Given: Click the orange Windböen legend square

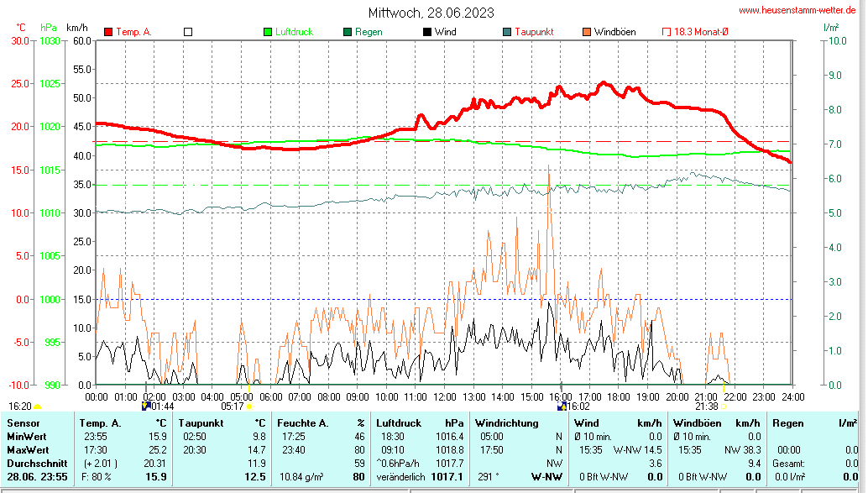Looking at the screenshot, I should 587,32.
